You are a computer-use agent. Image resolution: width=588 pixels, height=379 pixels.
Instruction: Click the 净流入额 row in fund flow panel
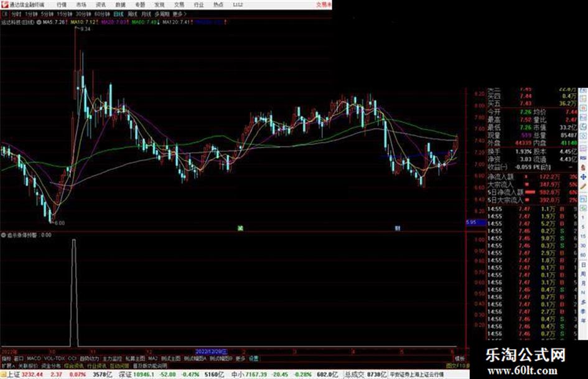[x=533, y=177]
